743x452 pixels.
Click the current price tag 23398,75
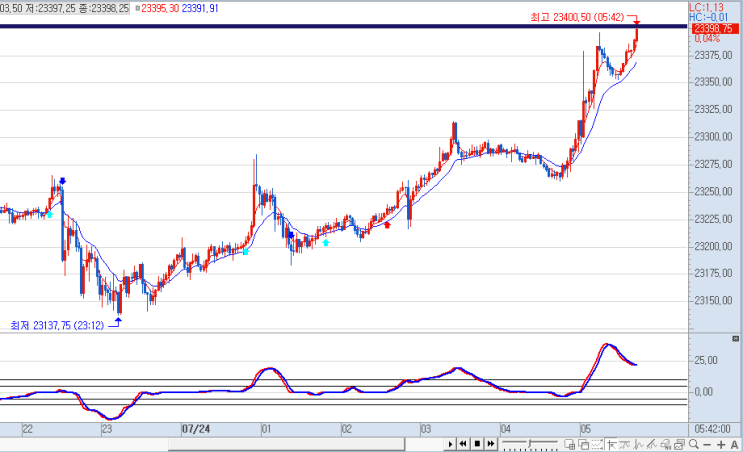pyautogui.click(x=715, y=28)
